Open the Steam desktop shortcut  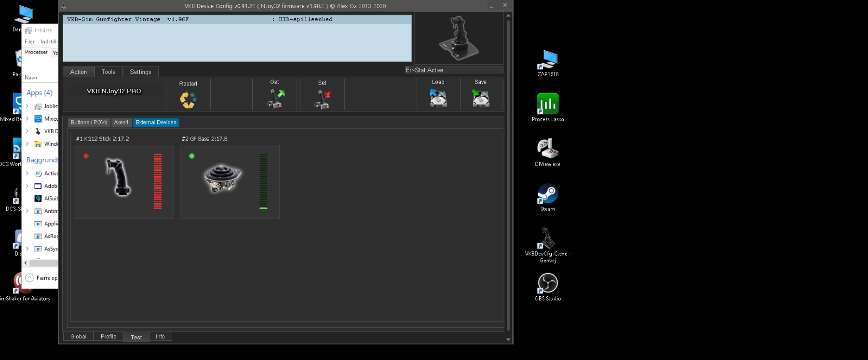(547, 195)
